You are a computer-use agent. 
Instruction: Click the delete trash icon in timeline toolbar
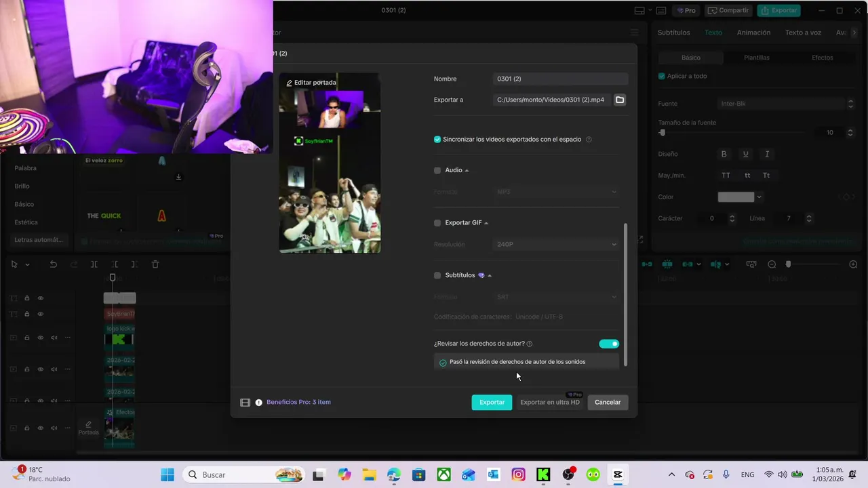(155, 264)
